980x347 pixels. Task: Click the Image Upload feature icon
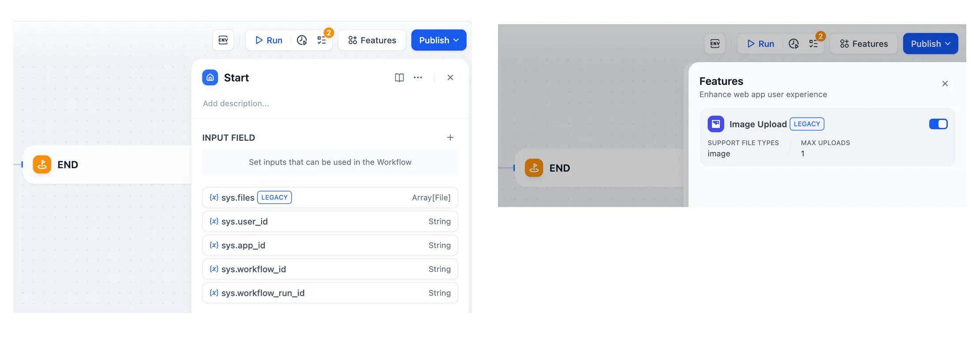[715, 124]
